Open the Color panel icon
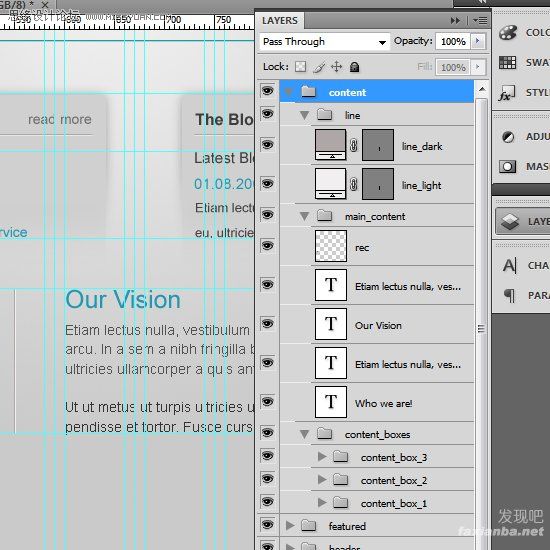The image size is (550, 550). [x=508, y=33]
